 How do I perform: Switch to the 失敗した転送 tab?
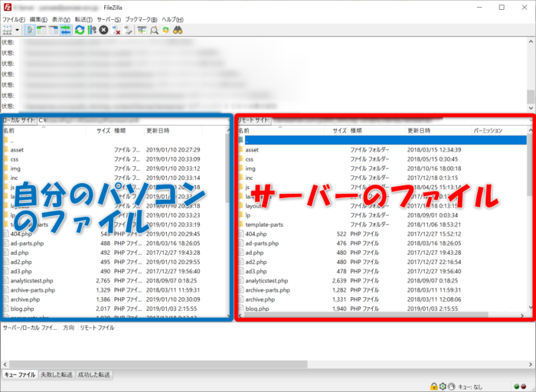click(56, 374)
